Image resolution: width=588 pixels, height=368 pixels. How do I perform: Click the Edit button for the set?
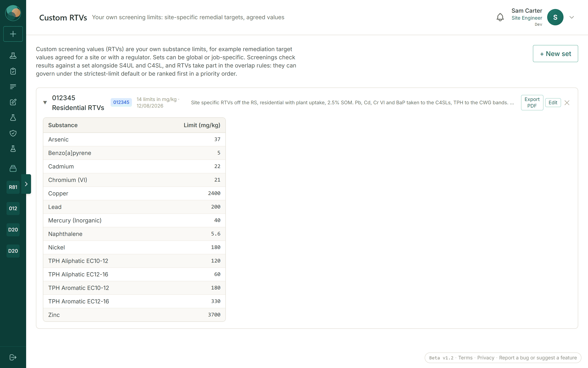(553, 102)
